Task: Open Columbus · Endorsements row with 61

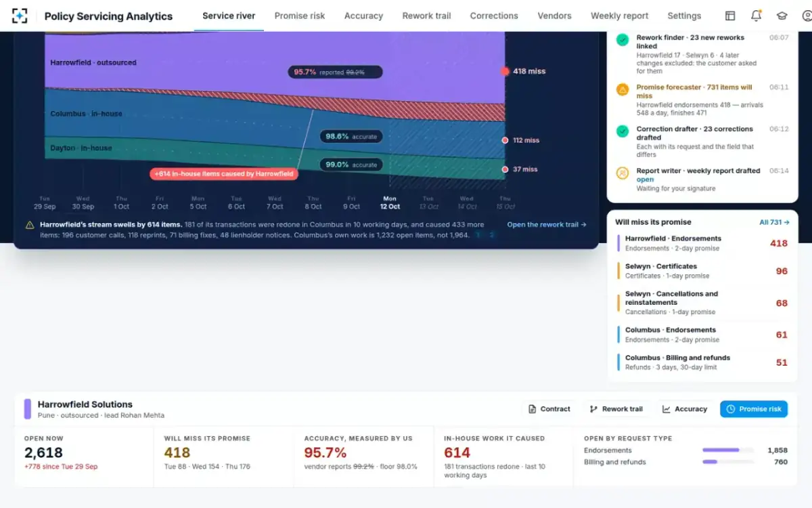Action: (702, 335)
